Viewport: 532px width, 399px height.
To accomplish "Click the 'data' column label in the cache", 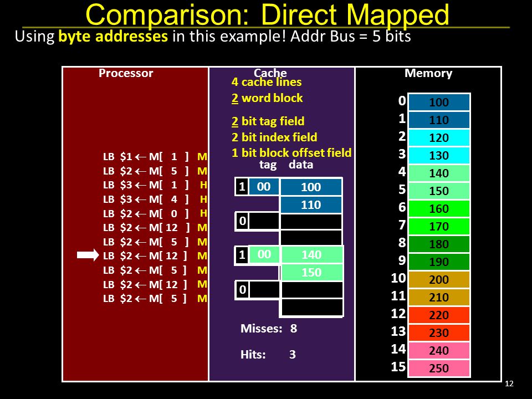I will pyautogui.click(x=300, y=165).
